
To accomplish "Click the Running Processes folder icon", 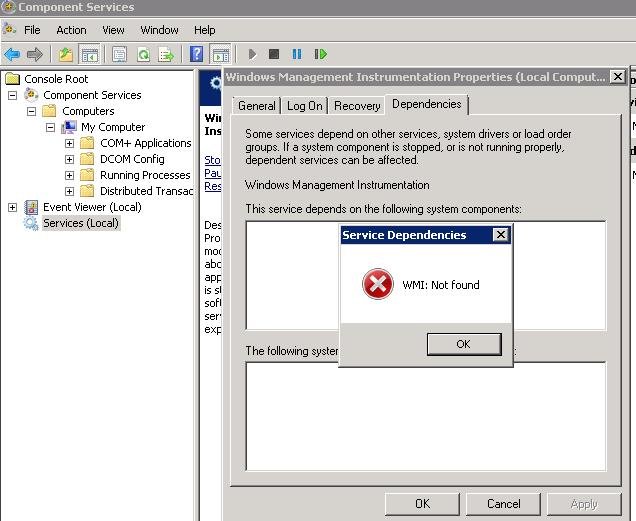I will [87, 175].
